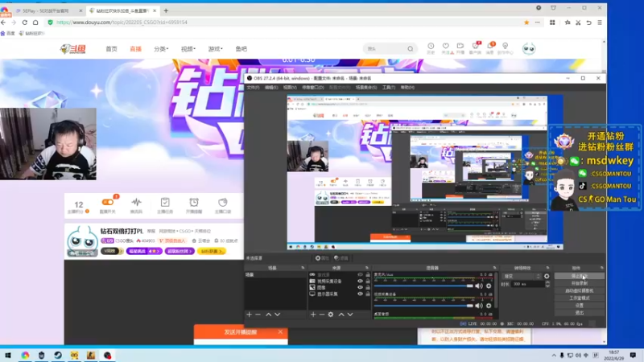Move scene down in OBS scenes panel
The image size is (644, 362).
point(278,315)
